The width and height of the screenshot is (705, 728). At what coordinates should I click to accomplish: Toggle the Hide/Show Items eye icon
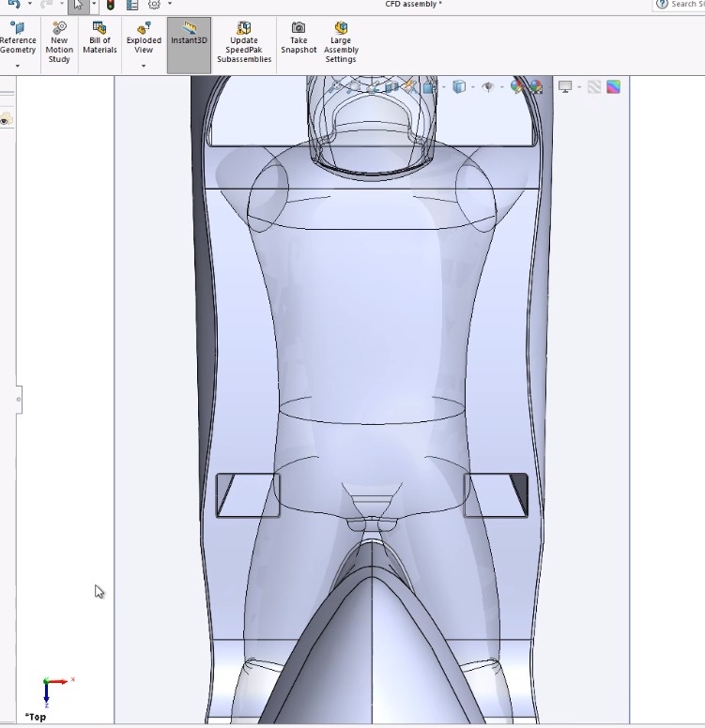[x=487, y=87]
